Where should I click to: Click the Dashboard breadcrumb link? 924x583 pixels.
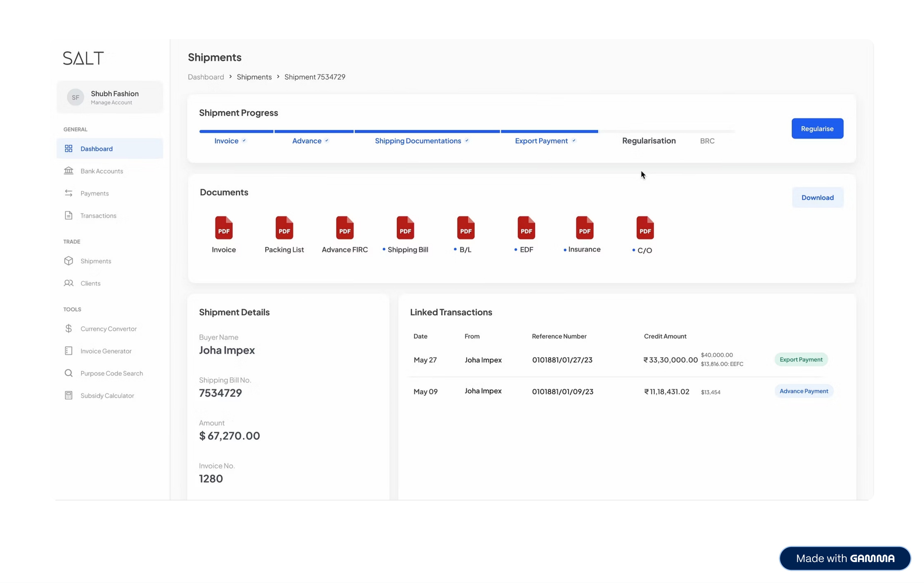pos(206,77)
